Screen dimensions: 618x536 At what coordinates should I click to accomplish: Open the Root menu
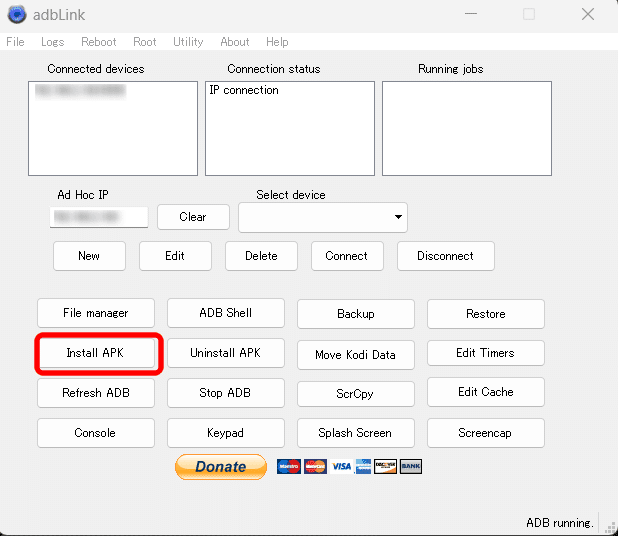(145, 42)
